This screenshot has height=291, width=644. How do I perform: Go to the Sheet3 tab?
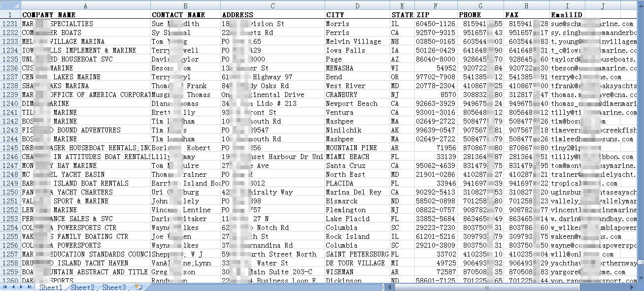click(114, 287)
